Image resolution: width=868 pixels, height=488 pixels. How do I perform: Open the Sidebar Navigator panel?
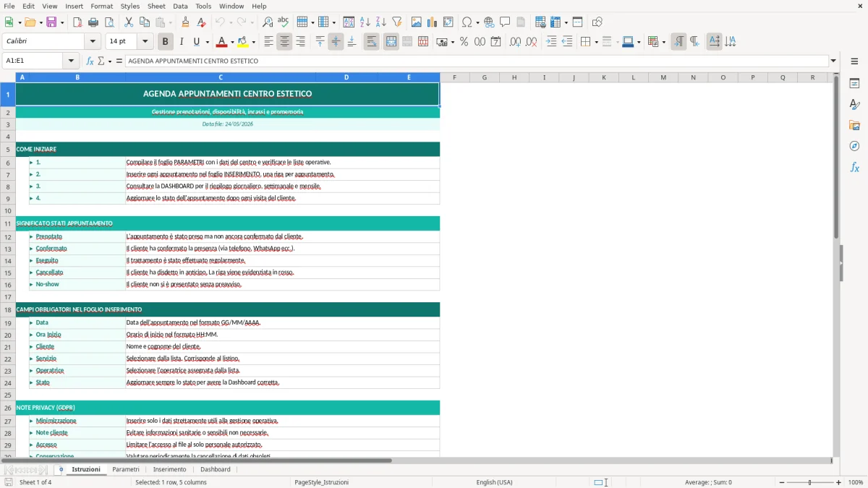[x=854, y=146]
